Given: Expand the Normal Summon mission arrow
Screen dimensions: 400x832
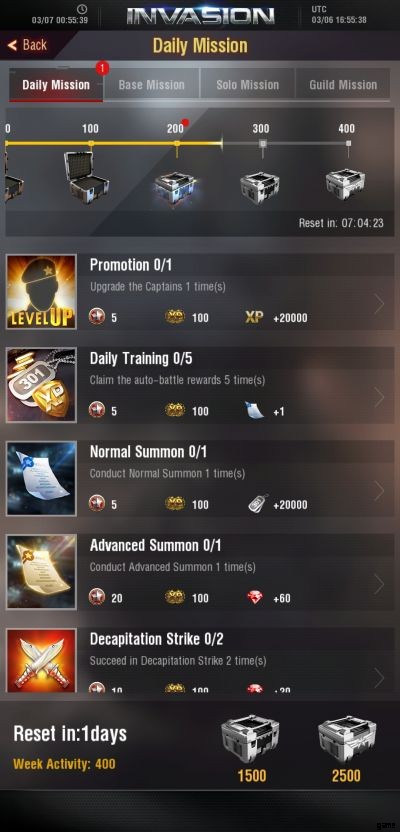Looking at the screenshot, I should pos(379,491).
